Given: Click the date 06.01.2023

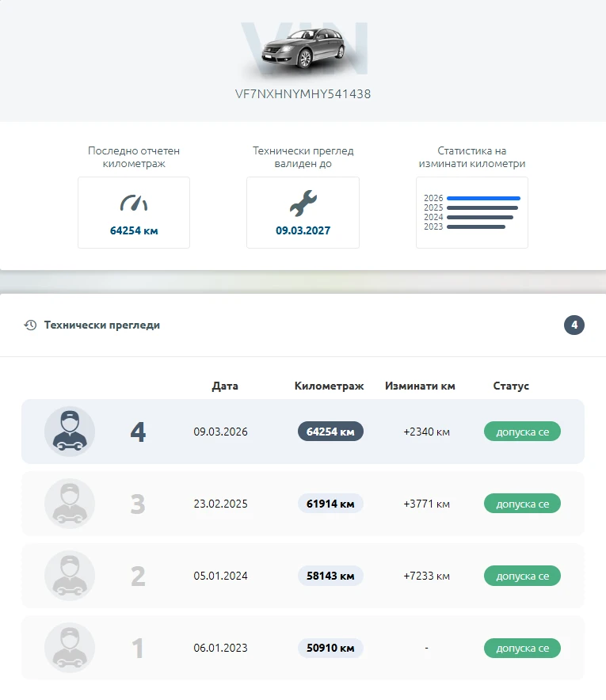Looking at the screenshot, I should [x=220, y=648].
